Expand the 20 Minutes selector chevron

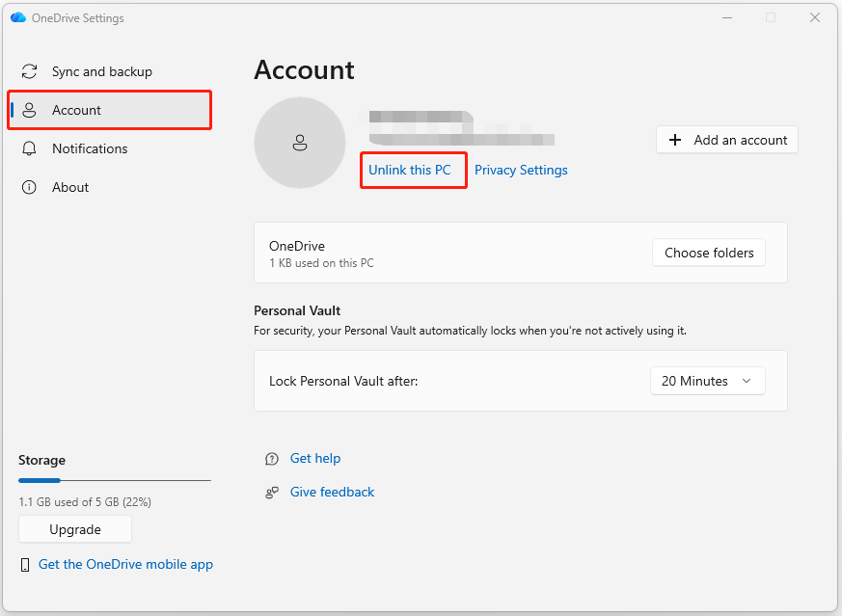746,380
